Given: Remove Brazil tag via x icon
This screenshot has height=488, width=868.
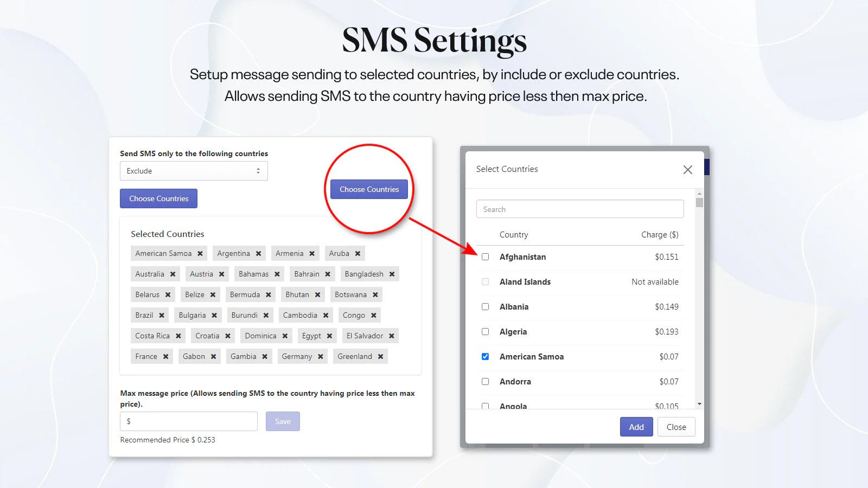Looking at the screenshot, I should (162, 315).
